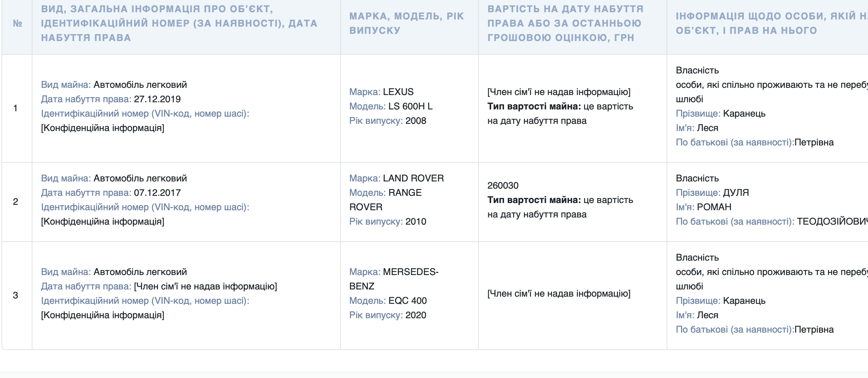Click the acquisition date 27.12.2019
This screenshot has width=868, height=378.
157,99
